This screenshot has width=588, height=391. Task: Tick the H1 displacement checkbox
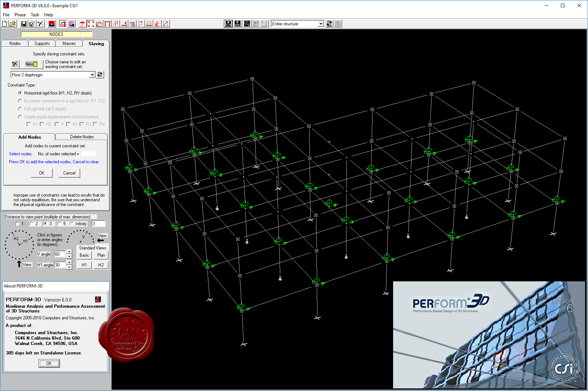29,124
